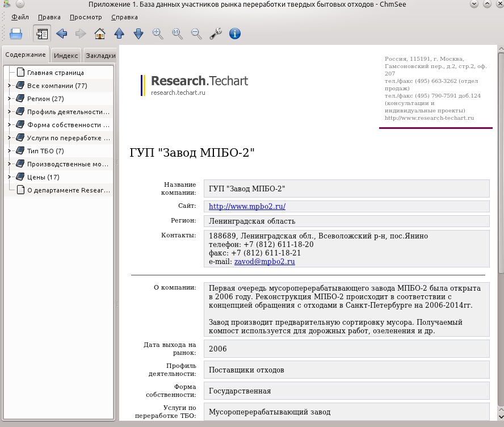Click the Ленинградская область region value

point(252,221)
